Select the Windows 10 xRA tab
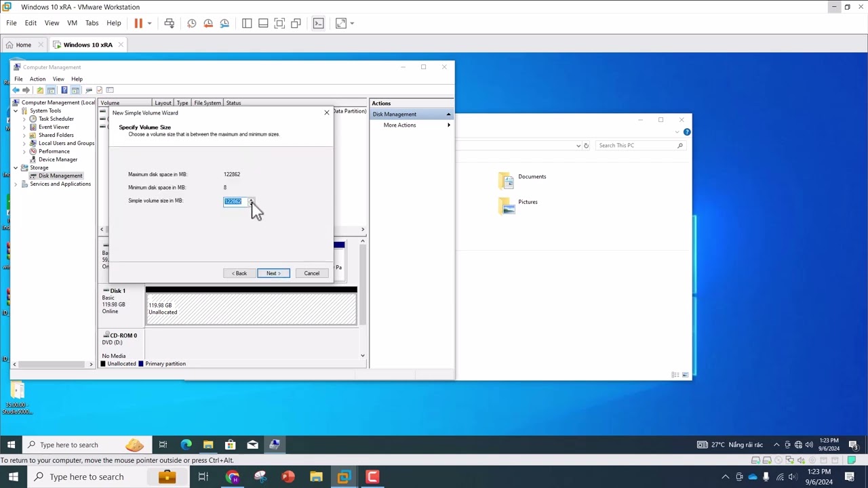This screenshot has height=488, width=868. coord(88,45)
